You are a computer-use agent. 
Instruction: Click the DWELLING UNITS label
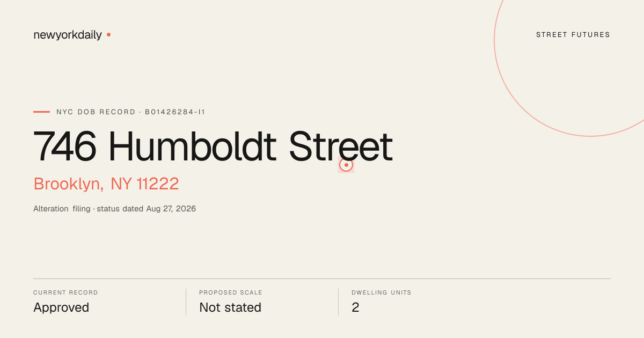click(382, 293)
